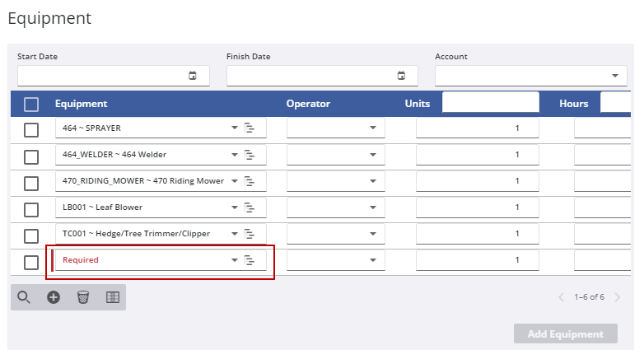Click Hours field for 470_RIDING_MOWER row
This screenshot has width=644, height=359.
point(602,180)
